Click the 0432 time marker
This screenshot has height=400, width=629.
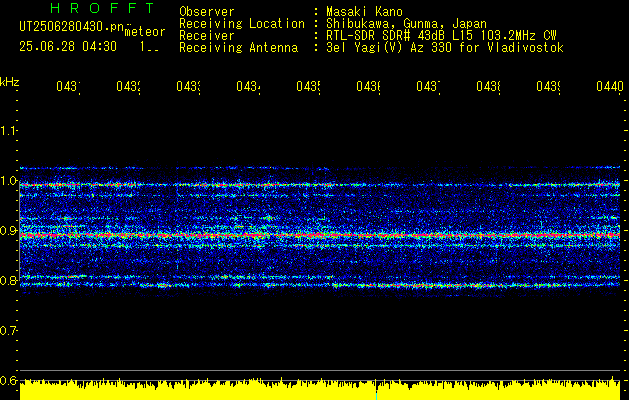point(128,86)
